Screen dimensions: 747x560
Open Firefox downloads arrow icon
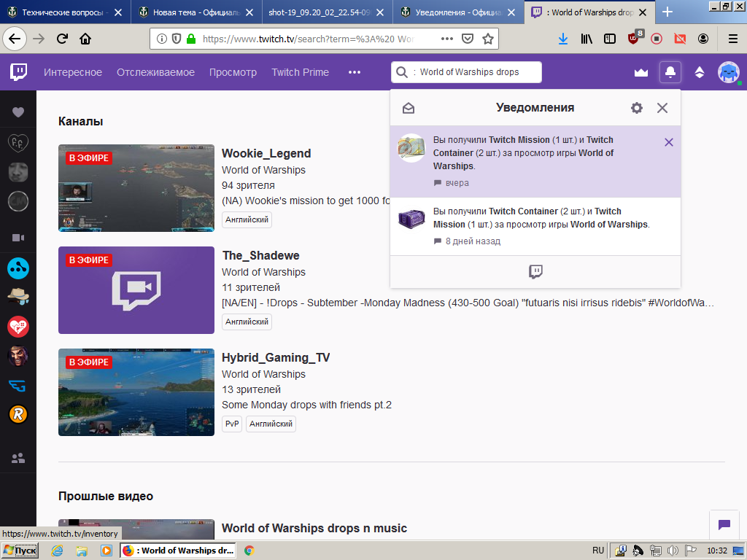click(x=563, y=39)
